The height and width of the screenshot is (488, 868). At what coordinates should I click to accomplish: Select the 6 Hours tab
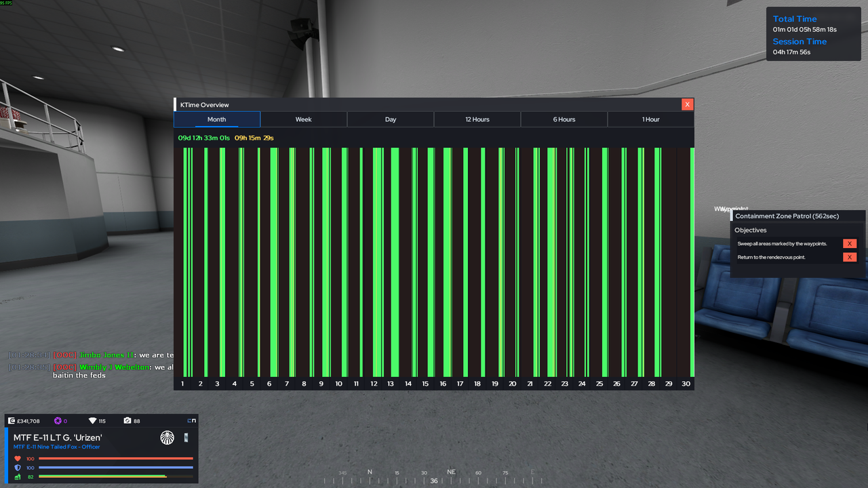point(564,119)
